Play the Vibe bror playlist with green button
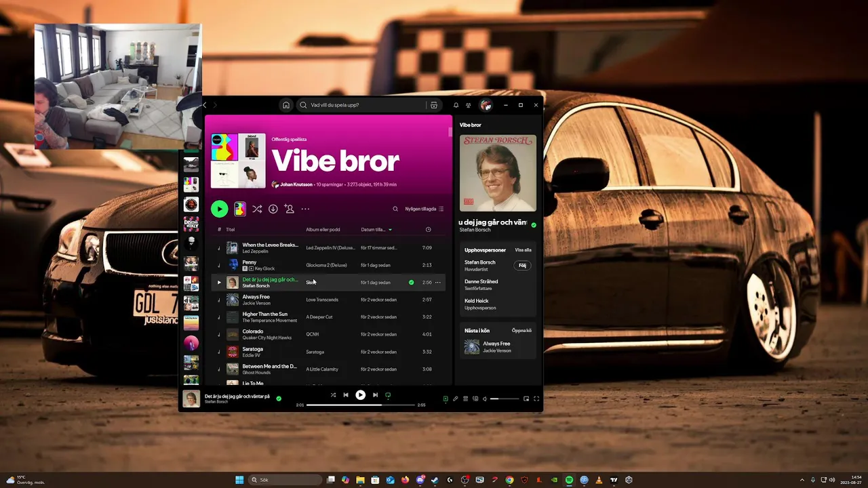Screen dimensions: 868x488 219,209
